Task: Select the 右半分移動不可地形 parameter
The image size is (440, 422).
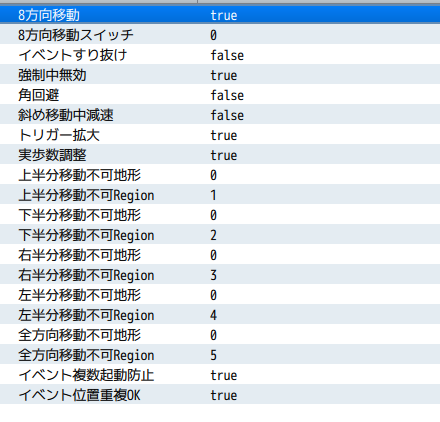Action: 79,255
